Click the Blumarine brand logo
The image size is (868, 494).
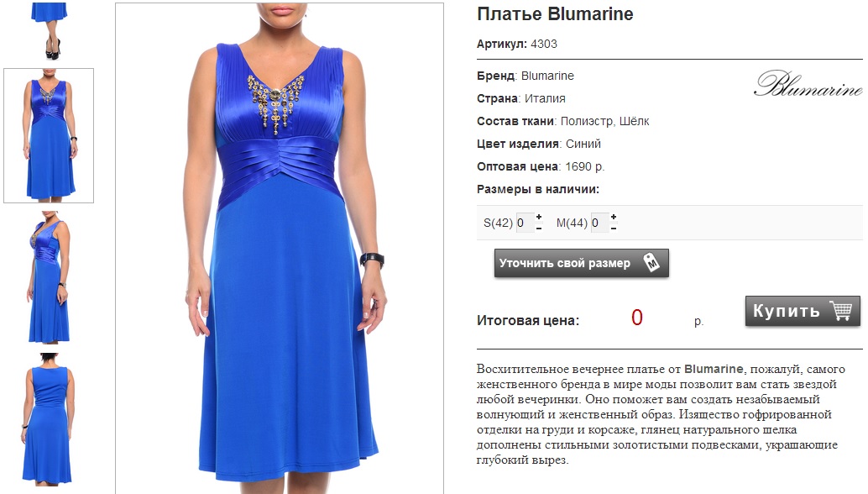(x=808, y=84)
